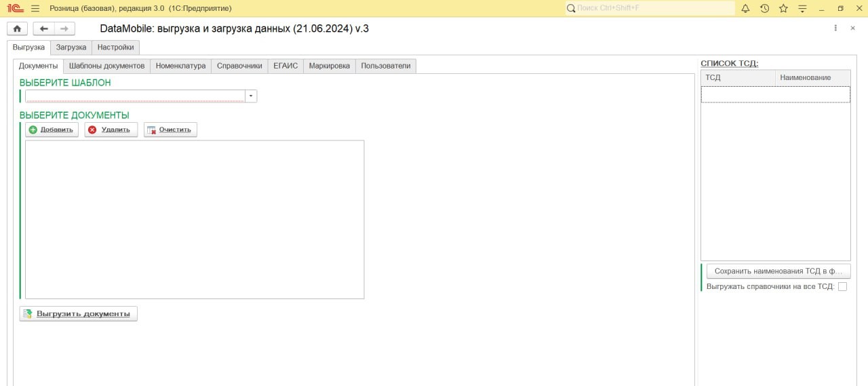Focus the search field in title bar

tap(651, 8)
